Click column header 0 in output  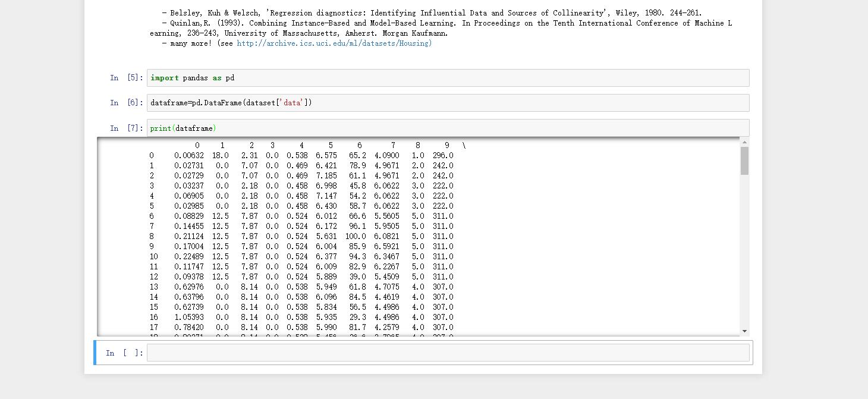click(197, 146)
